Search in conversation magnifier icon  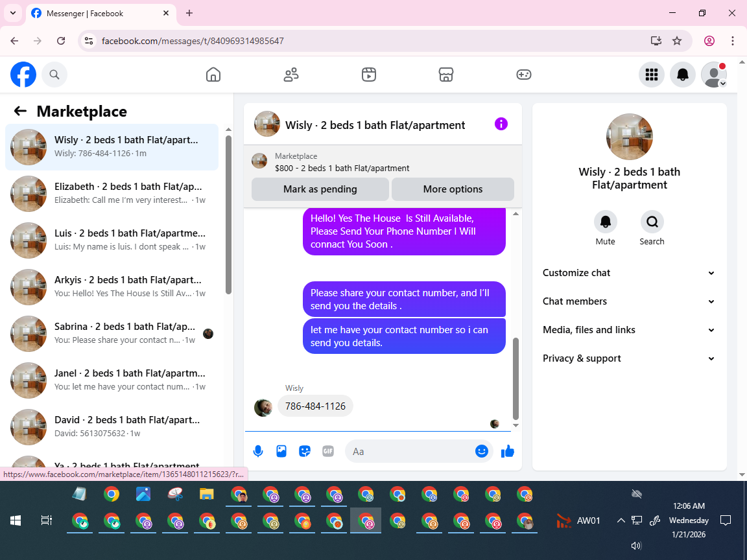[652, 222]
